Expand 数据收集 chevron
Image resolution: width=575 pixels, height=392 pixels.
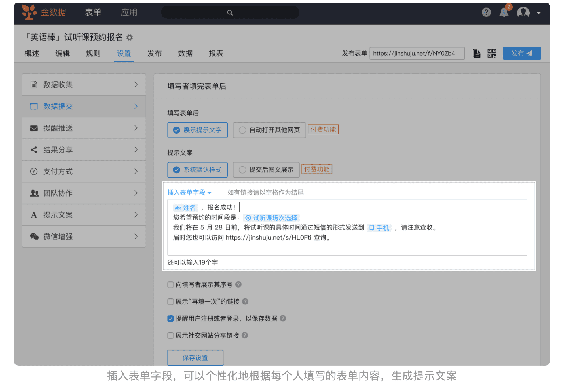(136, 85)
